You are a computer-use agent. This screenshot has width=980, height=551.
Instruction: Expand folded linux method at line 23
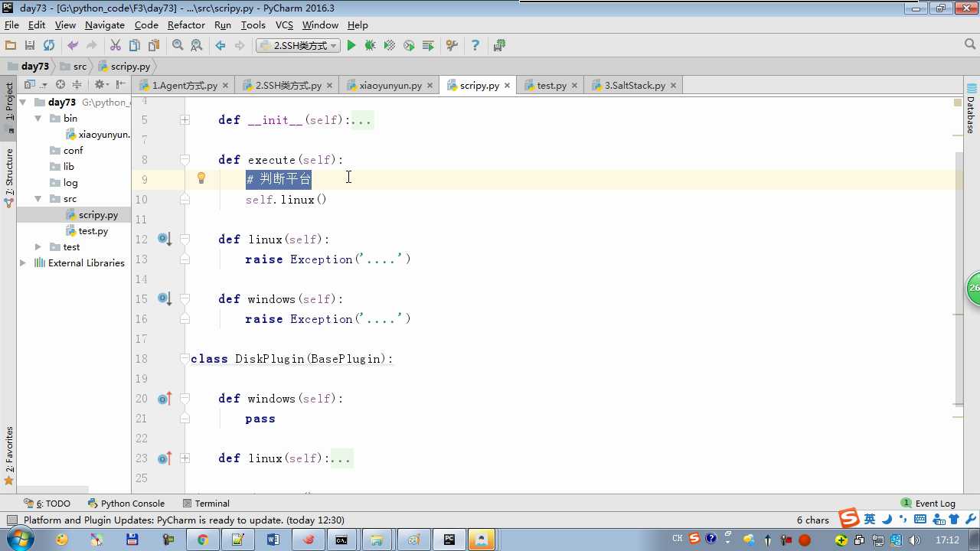pyautogui.click(x=185, y=458)
